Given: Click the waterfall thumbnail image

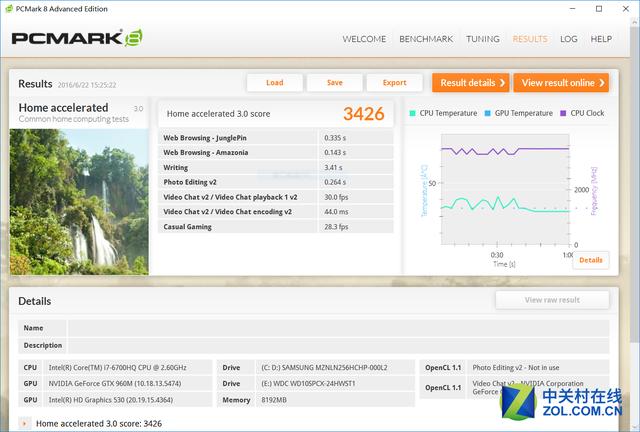Looking at the screenshot, I should coord(79,202).
